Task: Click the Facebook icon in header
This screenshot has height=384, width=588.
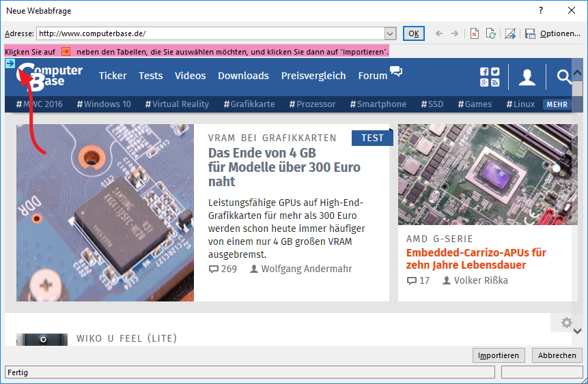Action: coord(484,72)
